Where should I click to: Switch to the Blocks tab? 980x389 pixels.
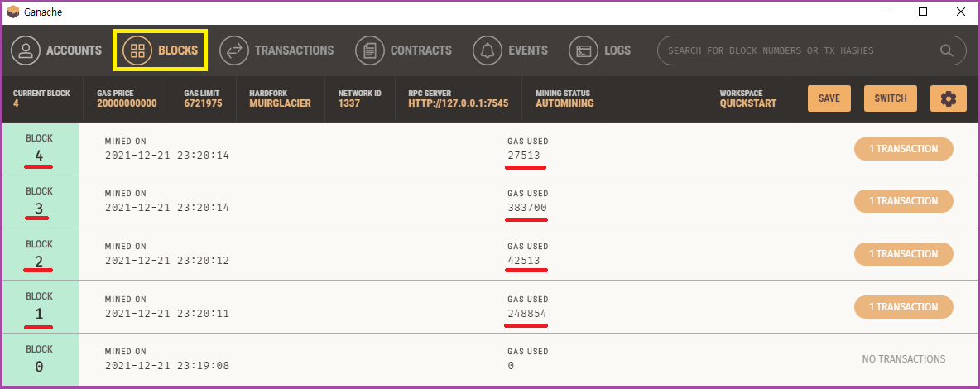click(x=160, y=50)
